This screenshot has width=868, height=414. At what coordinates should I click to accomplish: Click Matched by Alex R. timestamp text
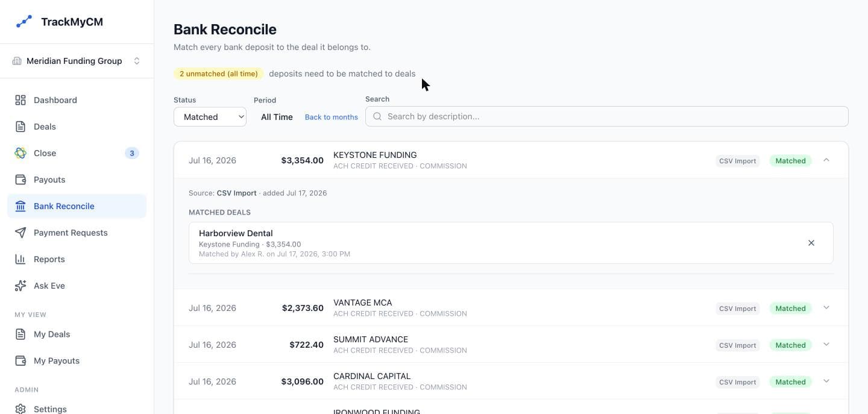point(274,254)
